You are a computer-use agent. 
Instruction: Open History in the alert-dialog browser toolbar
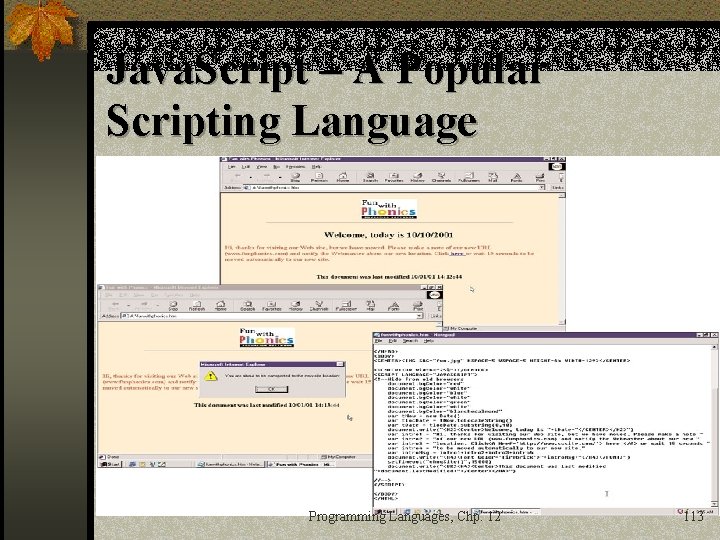tap(296, 306)
